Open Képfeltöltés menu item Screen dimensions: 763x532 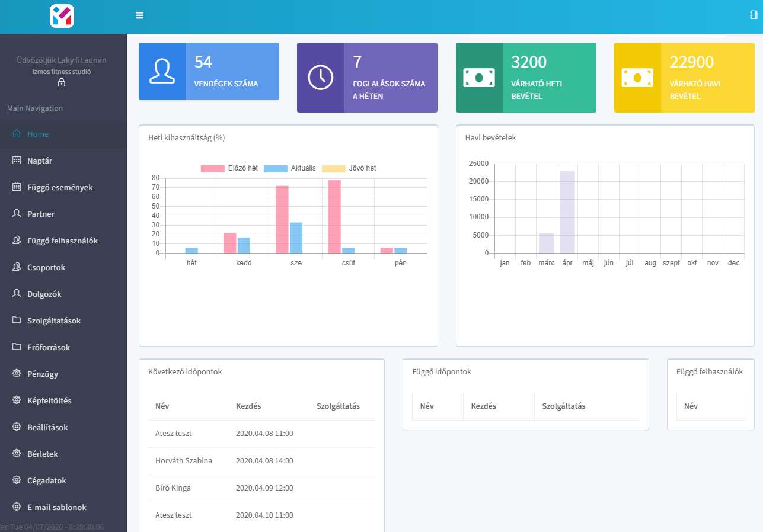(63, 400)
